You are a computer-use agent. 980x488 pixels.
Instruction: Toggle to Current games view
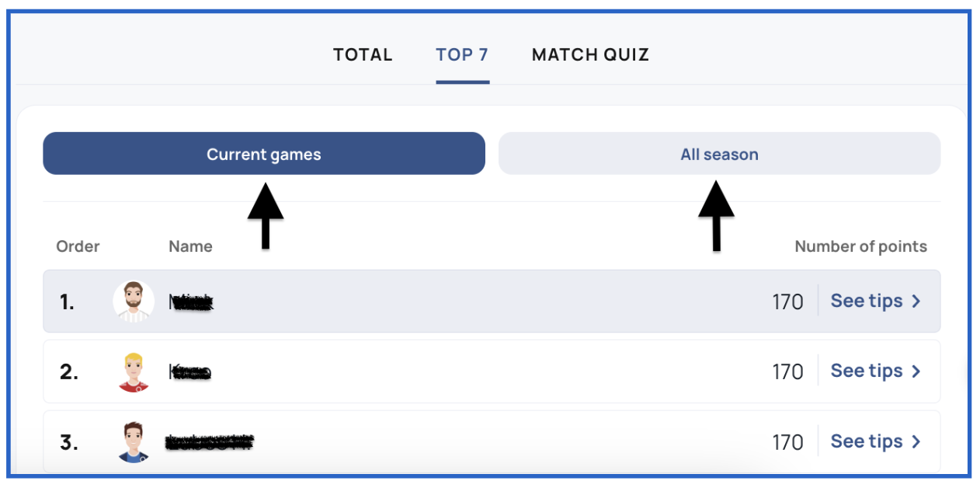(264, 154)
